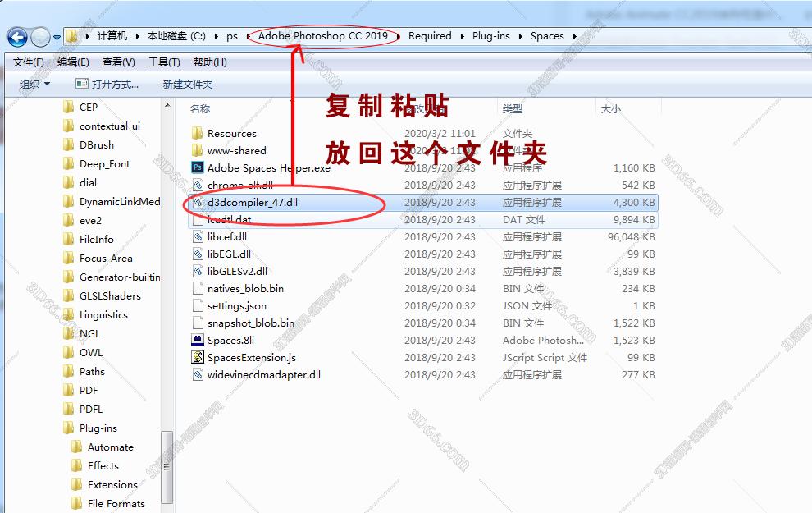Screen dimensions: 812x513
Task: Expand the arrow after Spaces breadcrumb
Action: [574, 36]
